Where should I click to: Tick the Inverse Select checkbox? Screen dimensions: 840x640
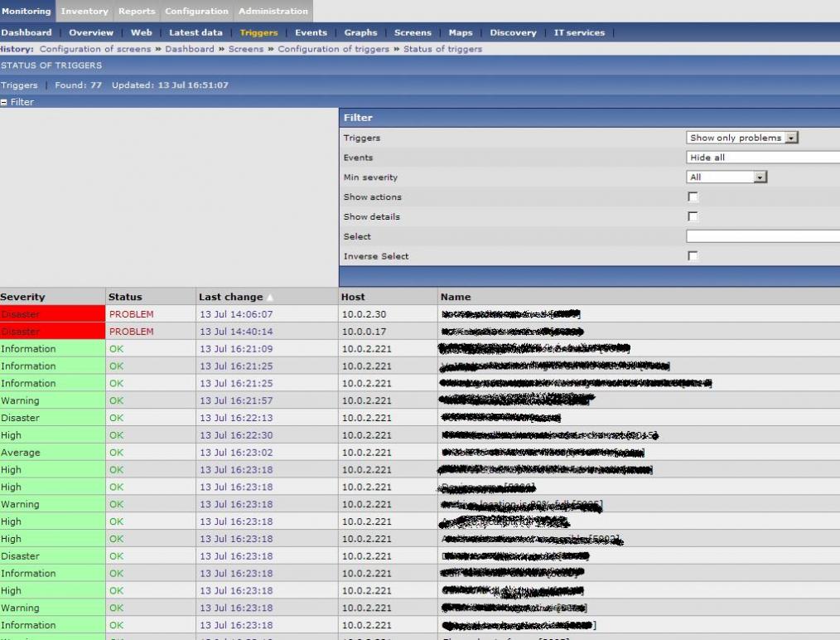click(x=693, y=255)
